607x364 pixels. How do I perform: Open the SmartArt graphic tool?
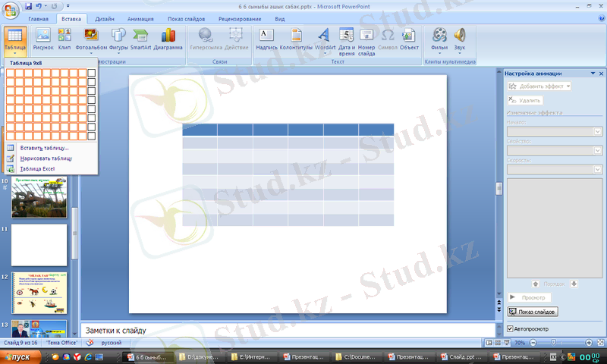[140, 39]
